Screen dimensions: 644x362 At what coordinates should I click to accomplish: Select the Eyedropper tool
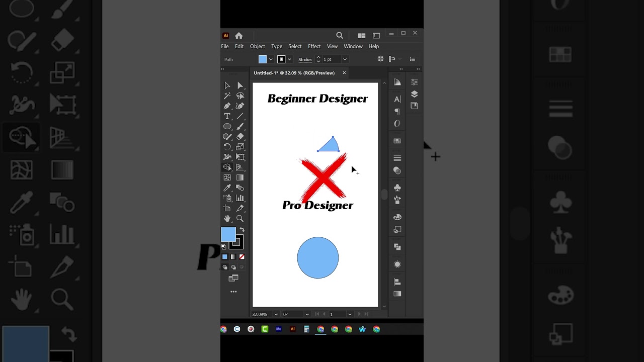coord(227,188)
